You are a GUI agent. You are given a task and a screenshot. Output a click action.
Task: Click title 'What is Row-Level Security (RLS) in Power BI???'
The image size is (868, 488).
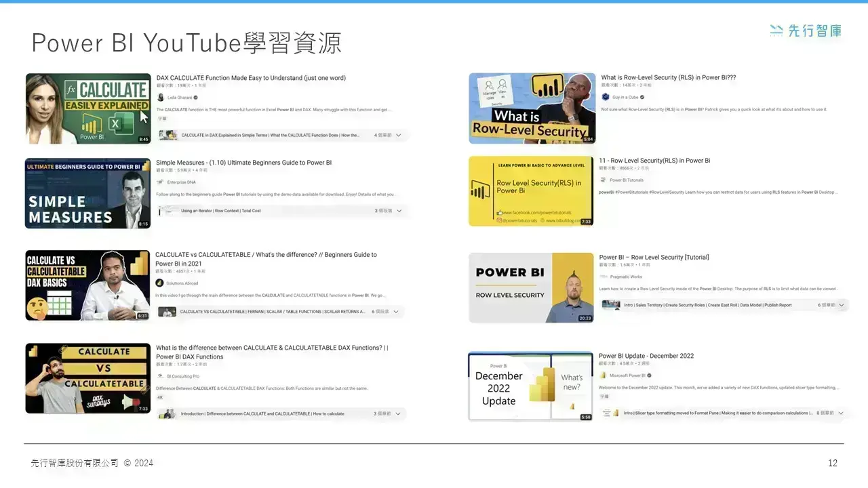tap(669, 77)
